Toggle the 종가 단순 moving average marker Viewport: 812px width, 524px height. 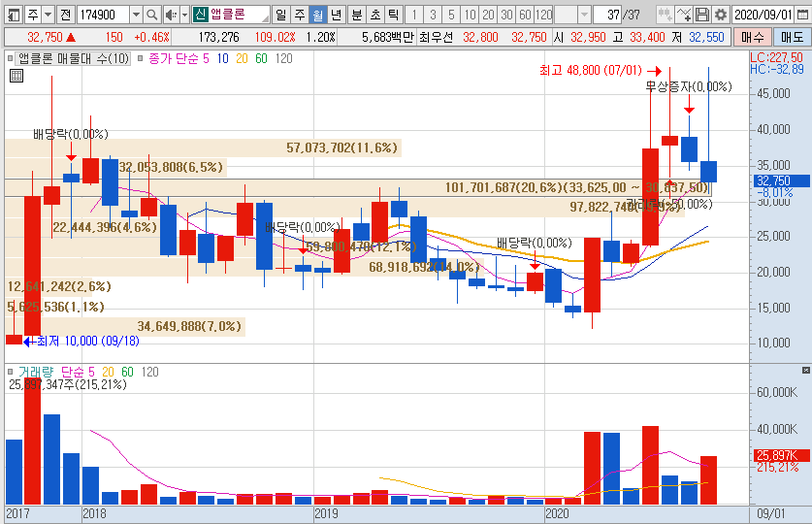[141, 58]
